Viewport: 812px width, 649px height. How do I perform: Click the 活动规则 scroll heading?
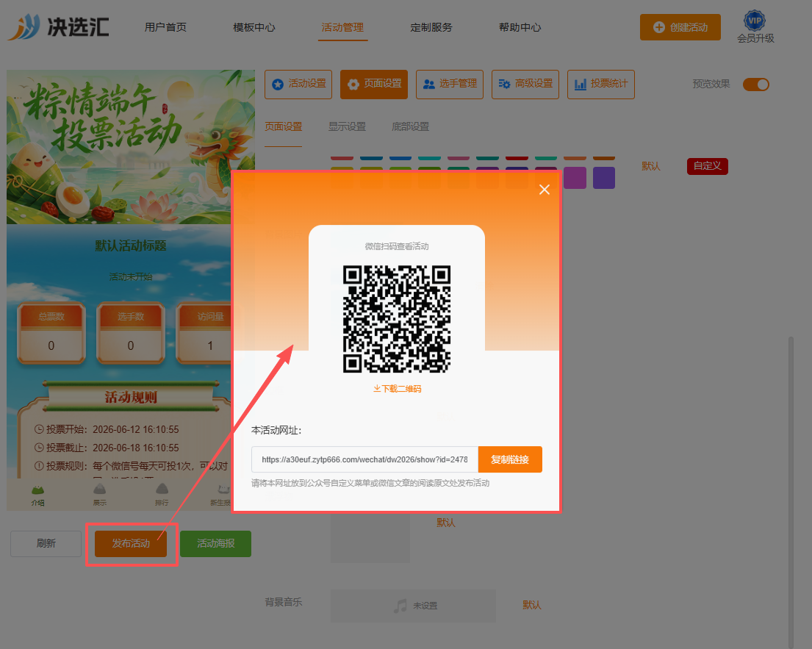coord(131,398)
